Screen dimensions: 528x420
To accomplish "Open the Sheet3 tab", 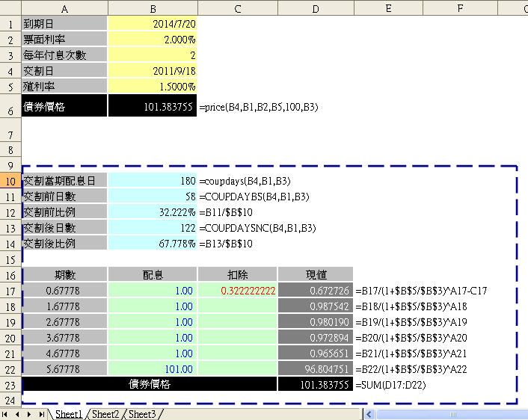I will coord(142,414).
